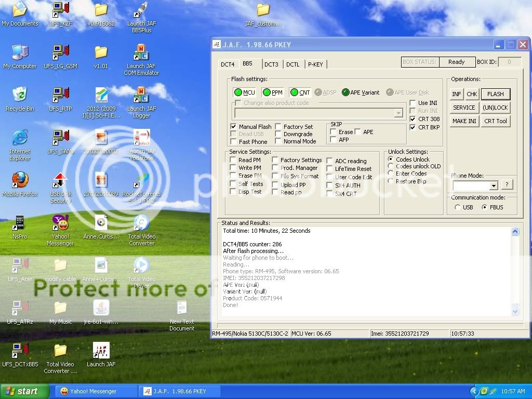Open the Launch JAF desktop shortcut
Image resolution: width=532 pixels, height=399 pixels.
(101, 355)
